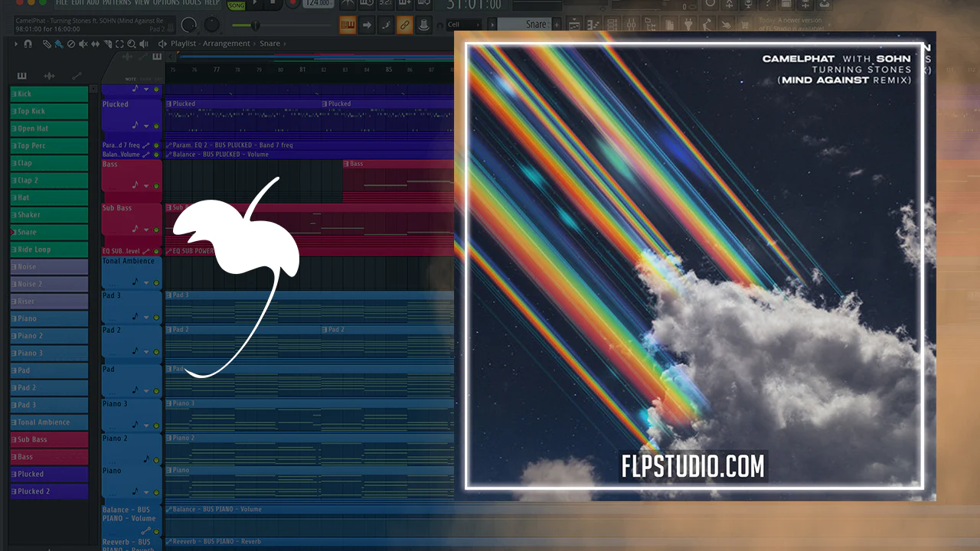Choose the select marquee tool
This screenshot has width=980, height=551.
click(x=119, y=44)
